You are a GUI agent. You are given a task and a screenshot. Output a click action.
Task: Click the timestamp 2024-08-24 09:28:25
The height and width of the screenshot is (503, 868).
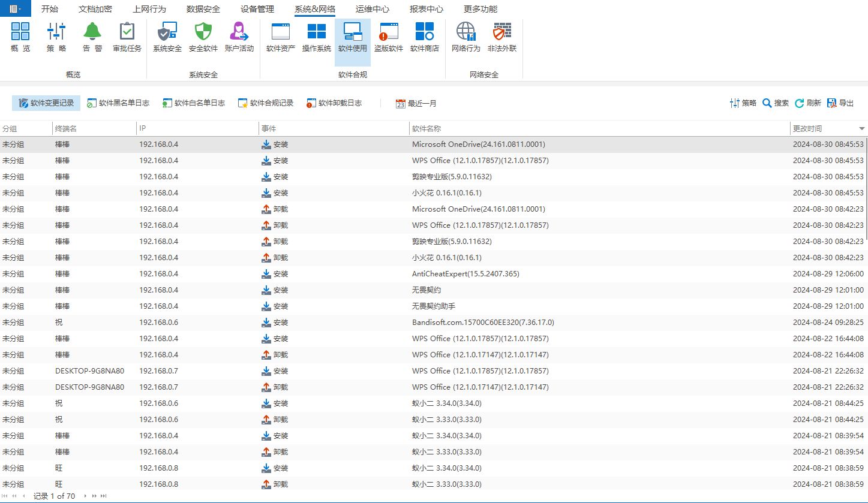828,322
